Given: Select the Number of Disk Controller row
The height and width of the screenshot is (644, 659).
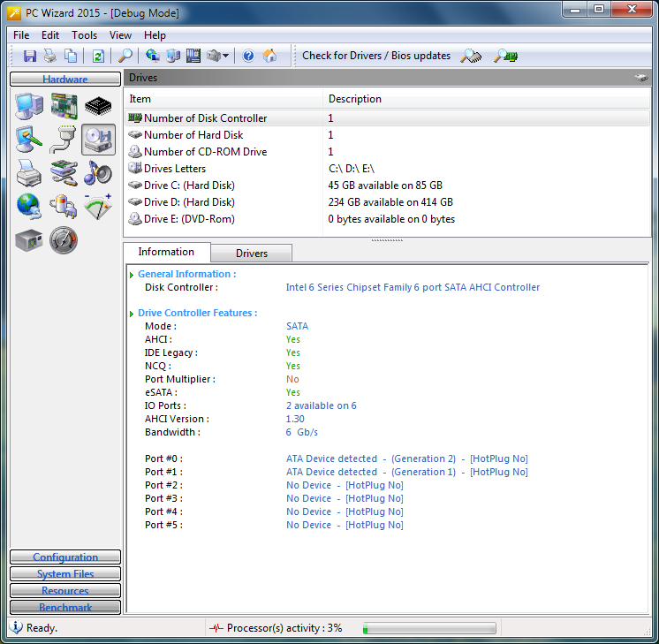Looking at the screenshot, I should (387, 118).
